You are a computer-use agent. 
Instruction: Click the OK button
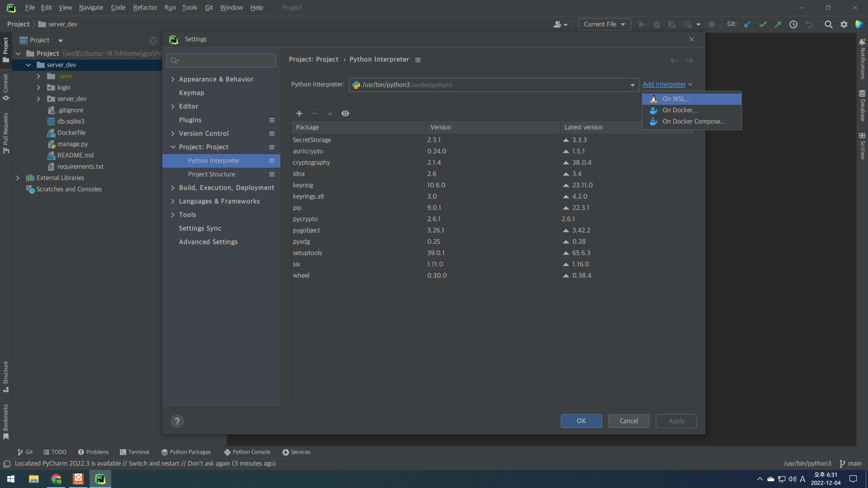581,421
